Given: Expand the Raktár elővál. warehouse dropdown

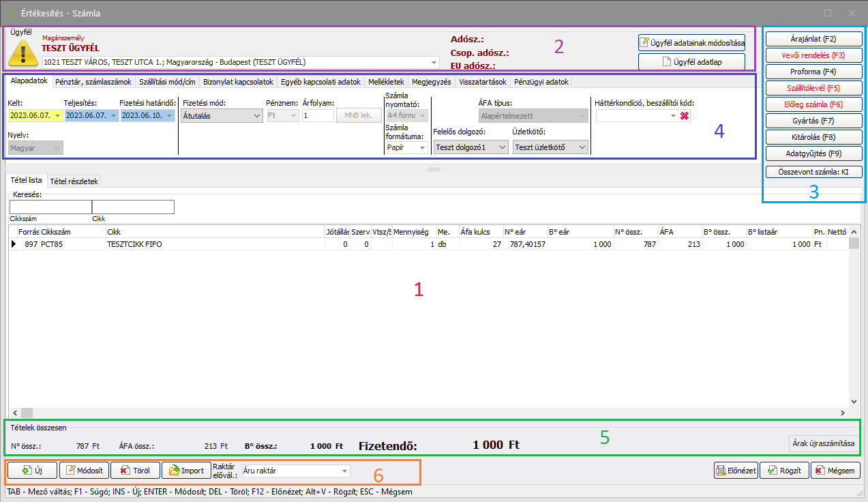Looking at the screenshot, I should [x=344, y=471].
